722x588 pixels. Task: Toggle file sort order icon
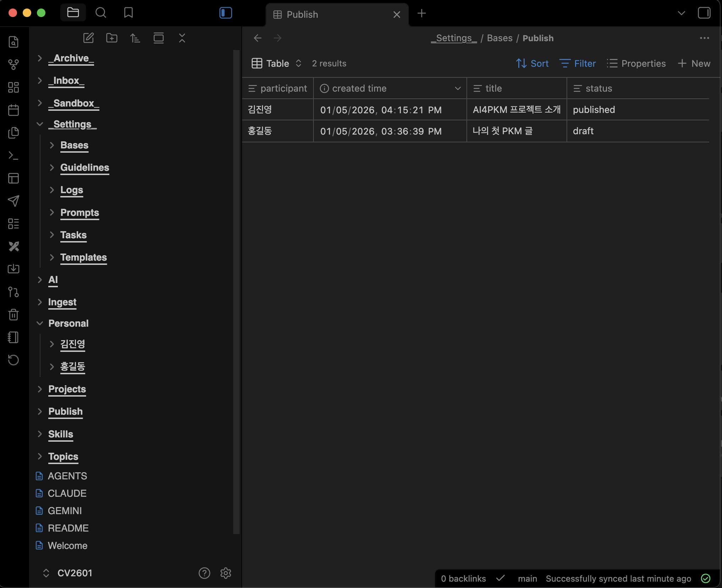coord(135,38)
